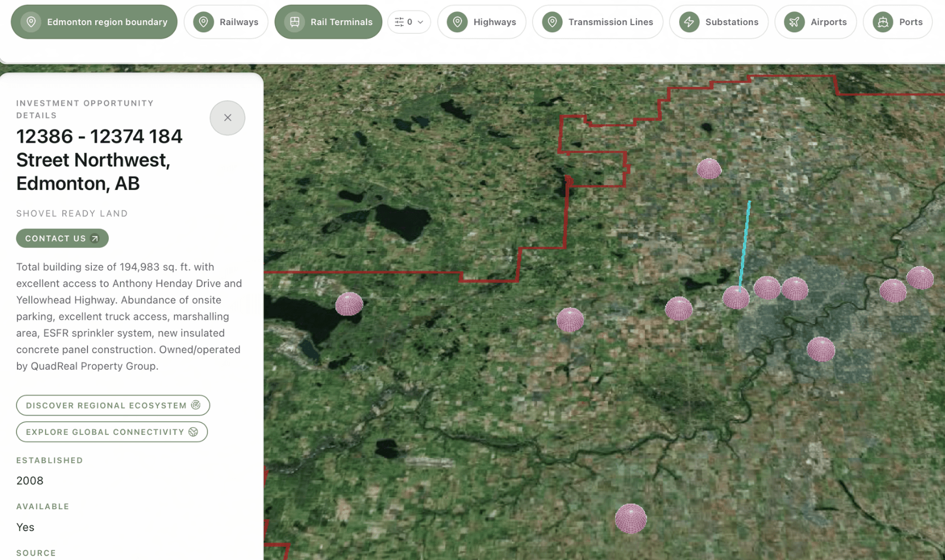
Task: Toggle the Substations layer
Action: (x=719, y=22)
